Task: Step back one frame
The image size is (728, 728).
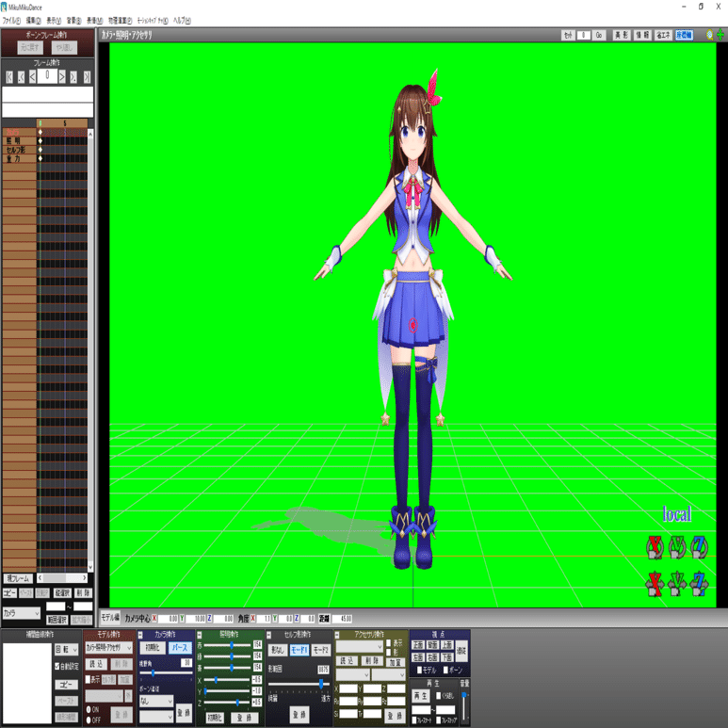Action: [x=32, y=77]
